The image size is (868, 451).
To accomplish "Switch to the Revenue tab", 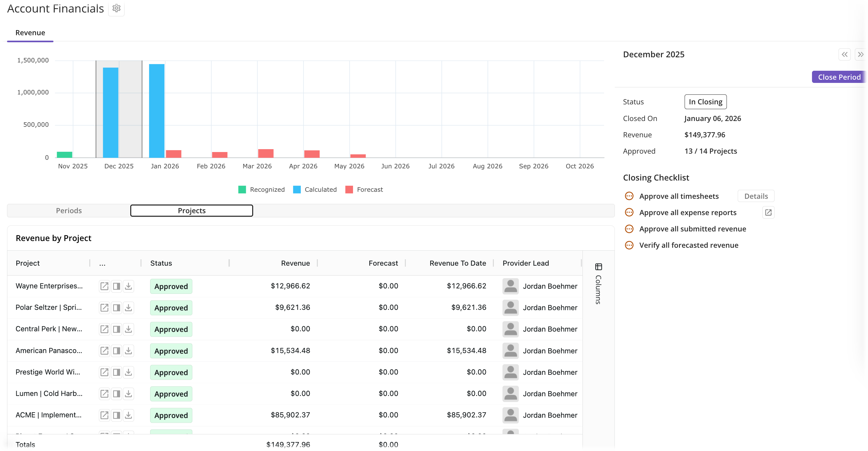I will [x=30, y=32].
